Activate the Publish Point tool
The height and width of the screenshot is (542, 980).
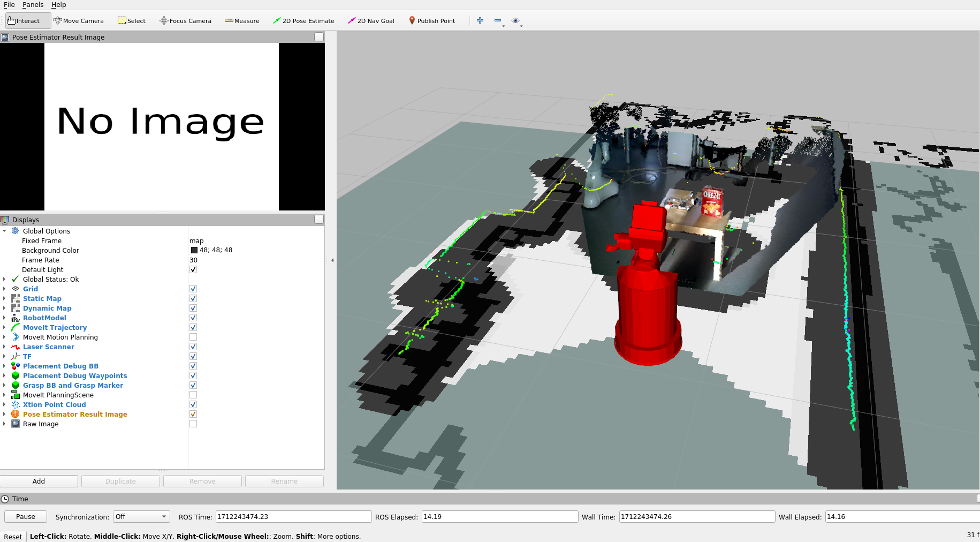(431, 21)
